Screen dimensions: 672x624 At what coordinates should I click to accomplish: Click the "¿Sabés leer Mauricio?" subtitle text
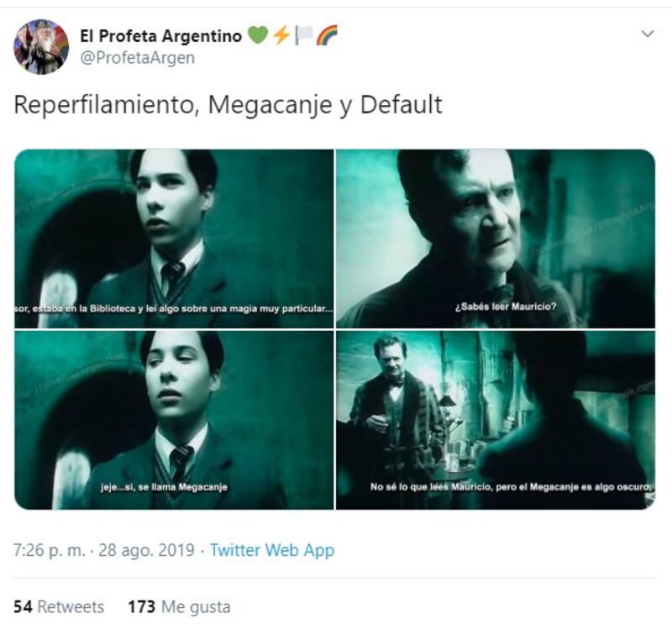coord(496,306)
